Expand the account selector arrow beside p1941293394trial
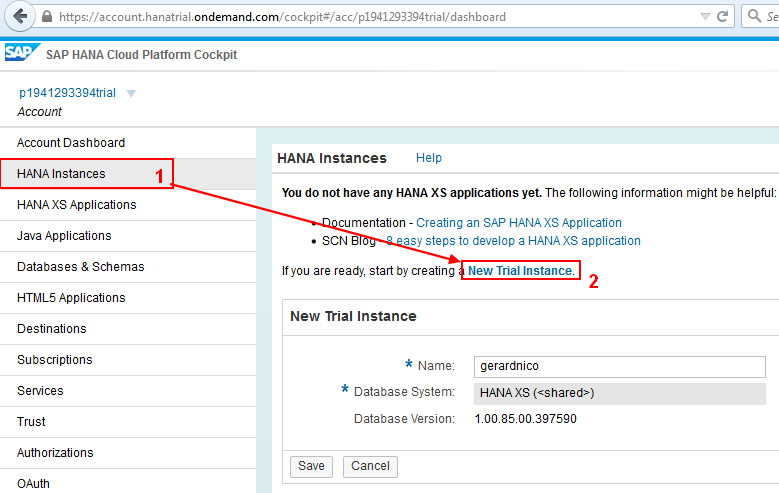This screenshot has width=779, height=493. pyautogui.click(x=131, y=94)
